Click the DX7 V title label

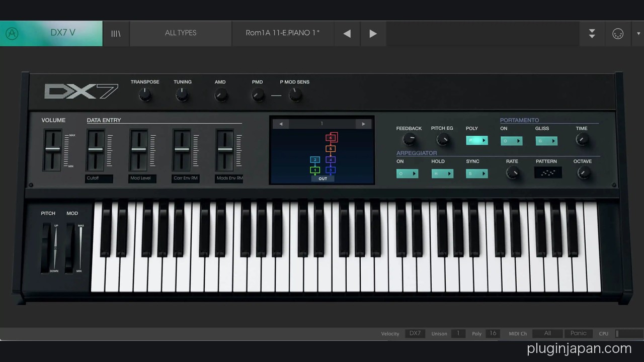point(63,33)
